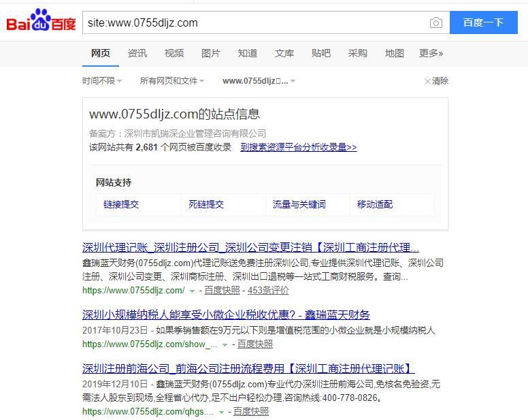The height and width of the screenshot is (420, 528).
Task: Open result 深圳小规模纳税人能享受小微企业税收优惠
Action: click(x=226, y=315)
